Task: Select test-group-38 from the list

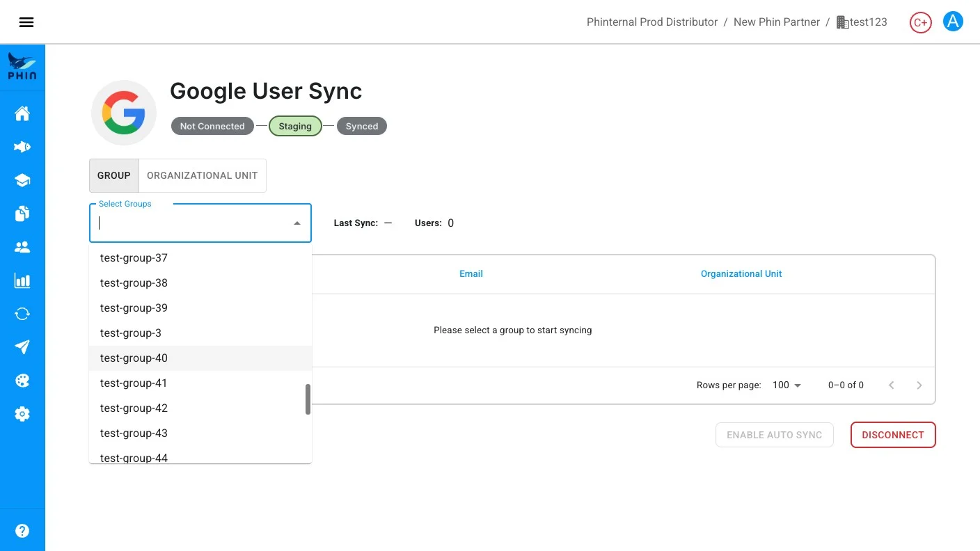Action: [x=200, y=283]
